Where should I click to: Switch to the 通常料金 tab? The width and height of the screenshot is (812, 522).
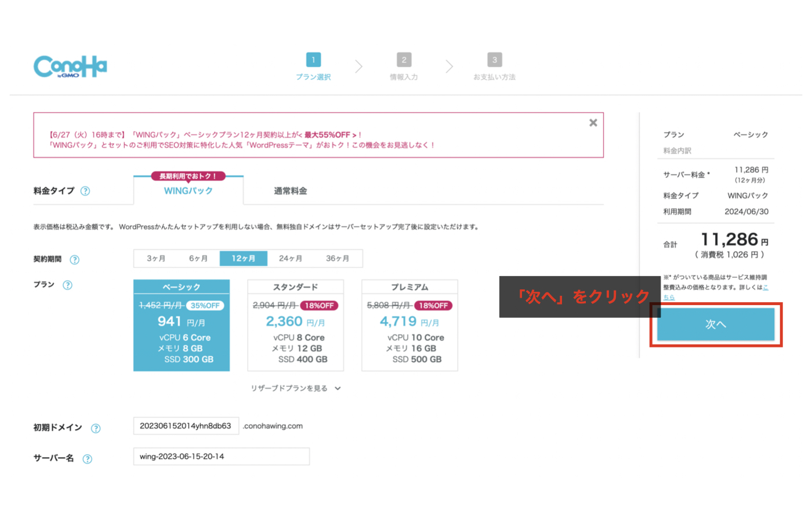pos(291,191)
